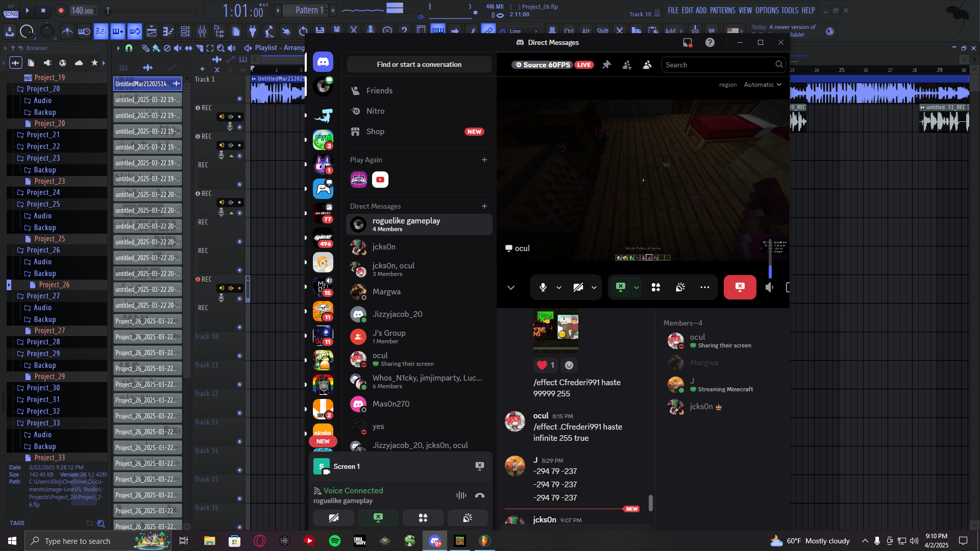Open the PATTERNS menu in FL Studio
Image resolution: width=980 pixels, height=551 pixels.
pyautogui.click(x=722, y=10)
